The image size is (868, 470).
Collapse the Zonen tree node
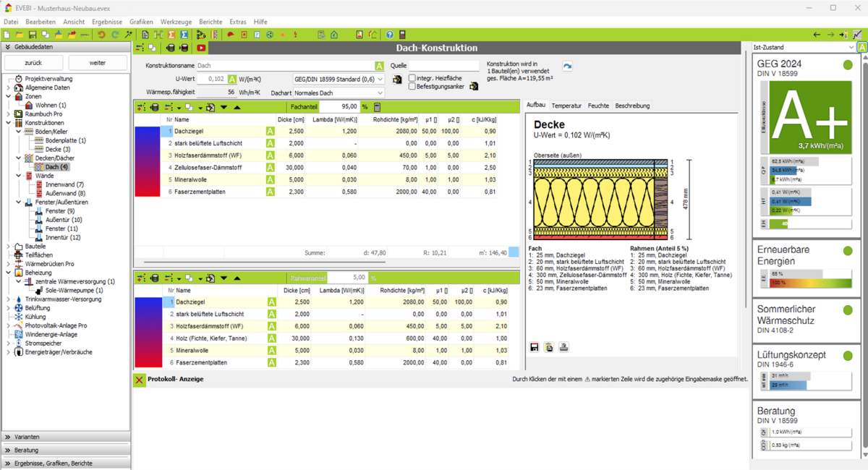tap(9, 96)
